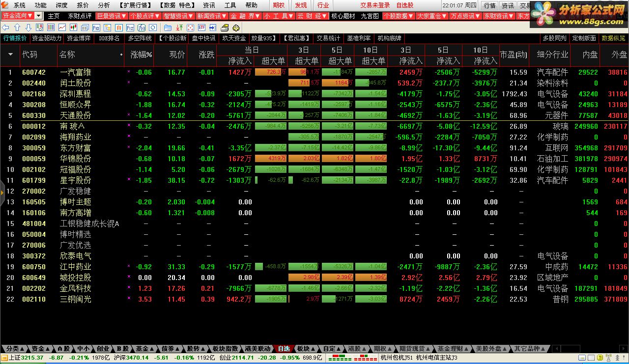The height and width of the screenshot is (364, 629).
Task: Switch to the 资金驱动力 tab
Action: click(x=47, y=38)
